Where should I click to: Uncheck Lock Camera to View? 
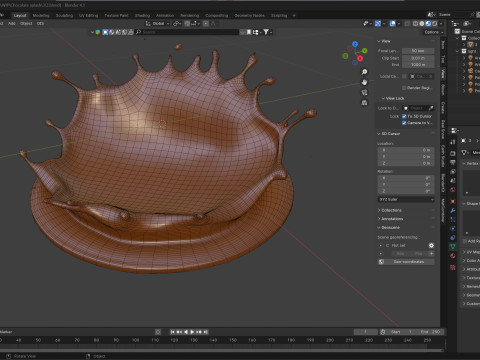click(x=404, y=123)
